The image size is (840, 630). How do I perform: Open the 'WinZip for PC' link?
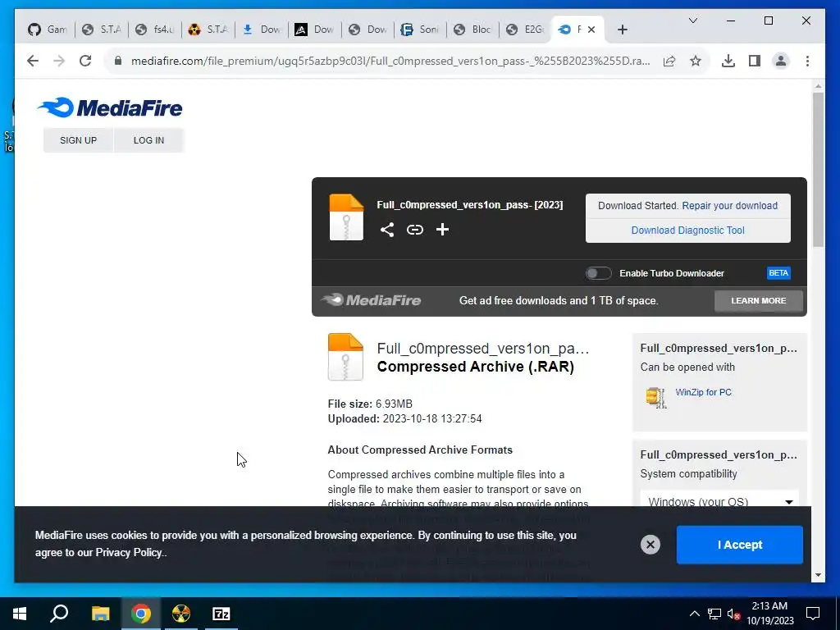pos(703,392)
